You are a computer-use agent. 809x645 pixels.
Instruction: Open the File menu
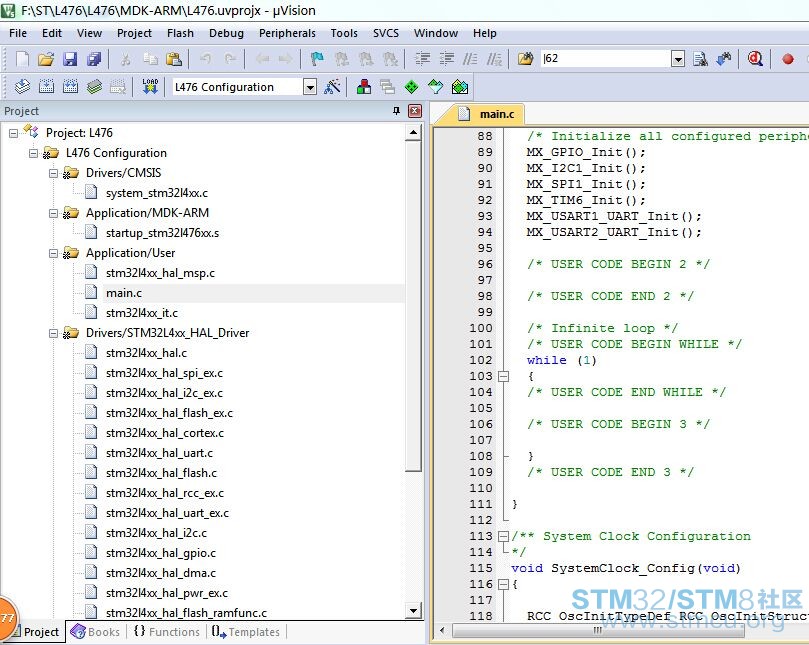[18, 33]
